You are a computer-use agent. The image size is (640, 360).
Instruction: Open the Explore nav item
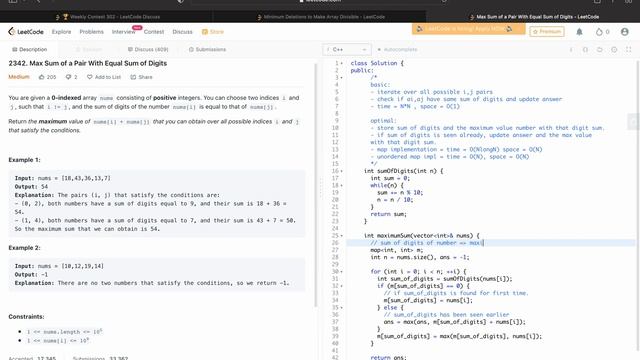pyautogui.click(x=61, y=31)
